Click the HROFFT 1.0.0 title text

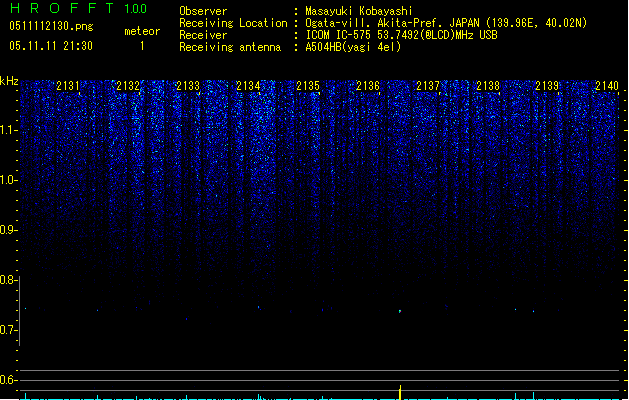pyautogui.click(x=78, y=8)
